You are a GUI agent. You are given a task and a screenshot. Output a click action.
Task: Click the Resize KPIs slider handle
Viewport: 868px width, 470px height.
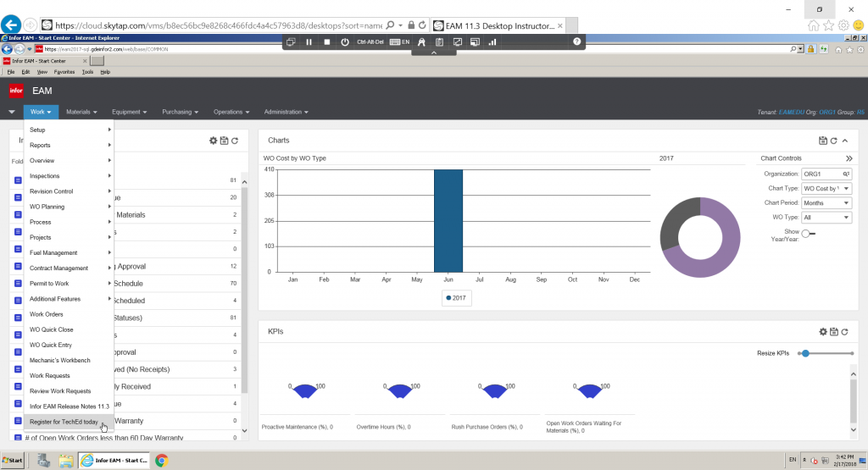[x=805, y=353]
